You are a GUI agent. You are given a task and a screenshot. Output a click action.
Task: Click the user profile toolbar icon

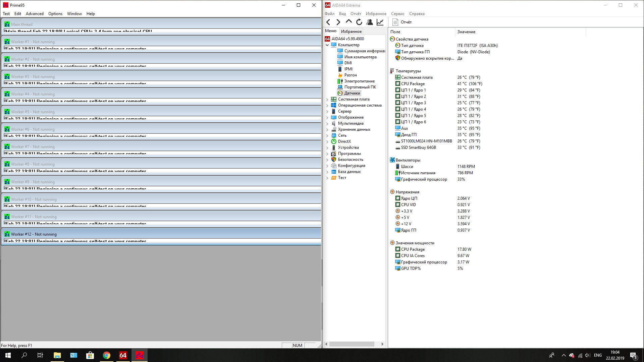tap(370, 22)
